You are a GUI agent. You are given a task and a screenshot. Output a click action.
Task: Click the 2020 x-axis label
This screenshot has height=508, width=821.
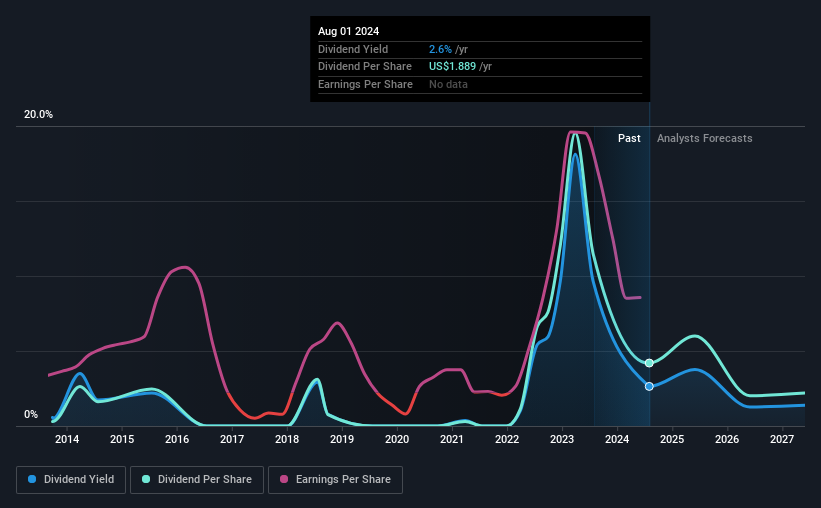tap(397, 439)
